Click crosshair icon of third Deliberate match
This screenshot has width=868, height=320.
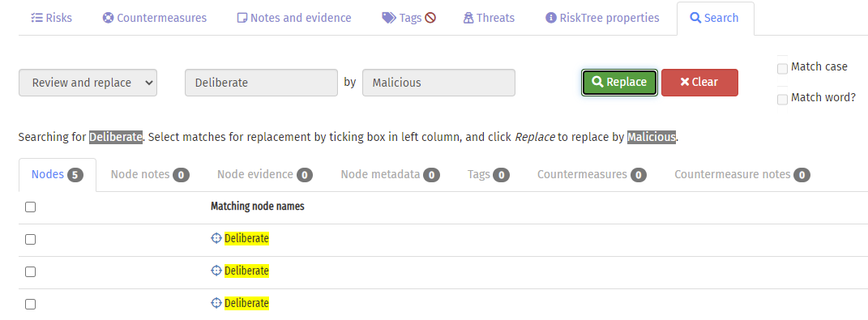point(216,303)
